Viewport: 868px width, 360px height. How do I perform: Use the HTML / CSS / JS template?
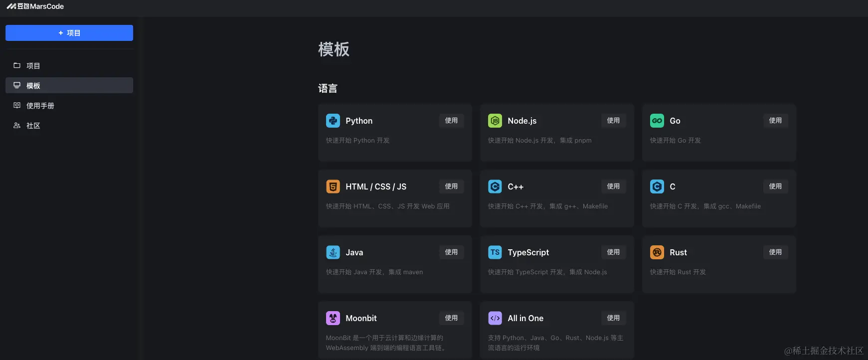coord(451,186)
